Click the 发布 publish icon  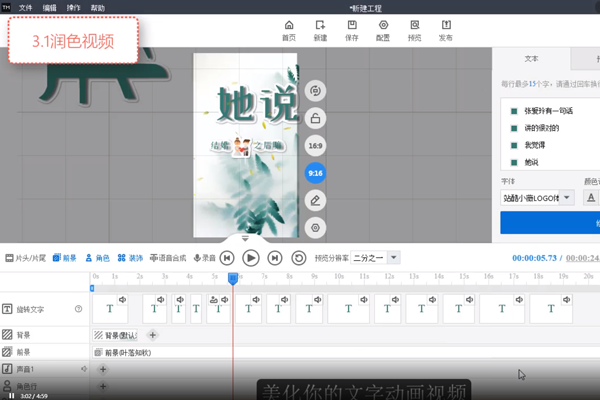[x=446, y=25]
